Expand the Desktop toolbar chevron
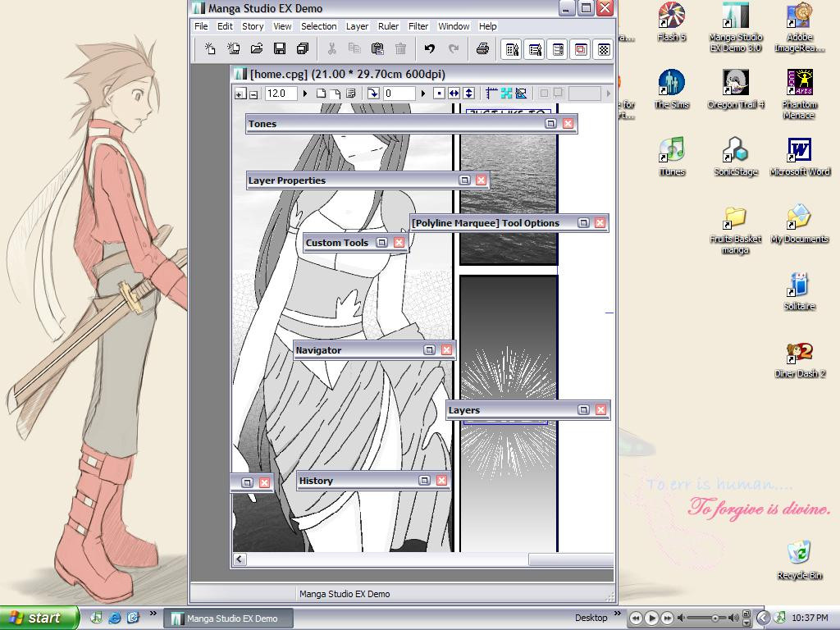Screen dimensions: 840x630 tap(617, 614)
